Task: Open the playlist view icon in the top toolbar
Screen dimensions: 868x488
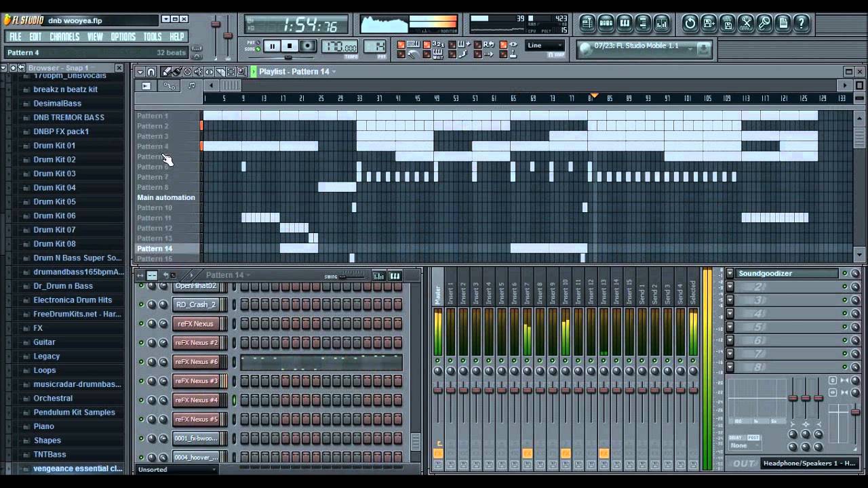Action: [587, 23]
